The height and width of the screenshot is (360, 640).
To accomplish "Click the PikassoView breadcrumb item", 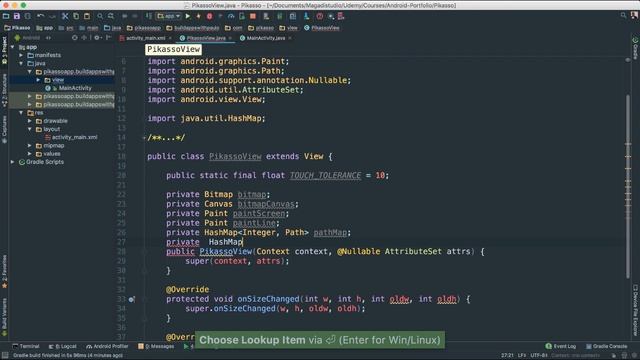I will click(x=322, y=28).
